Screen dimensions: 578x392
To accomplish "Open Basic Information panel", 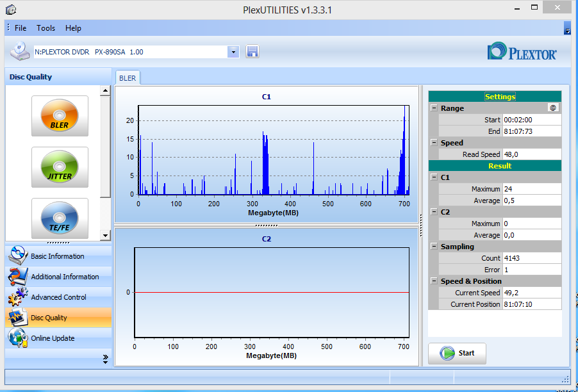I will (x=58, y=256).
